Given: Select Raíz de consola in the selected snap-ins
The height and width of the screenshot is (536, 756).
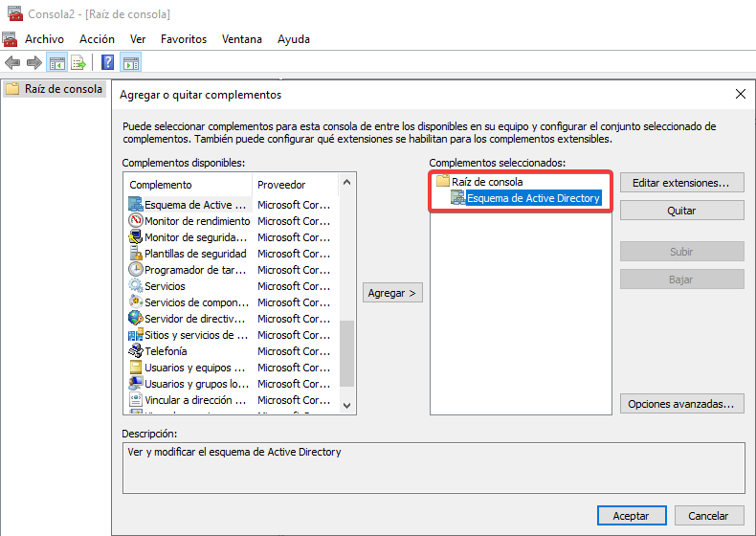Looking at the screenshot, I should (486, 182).
